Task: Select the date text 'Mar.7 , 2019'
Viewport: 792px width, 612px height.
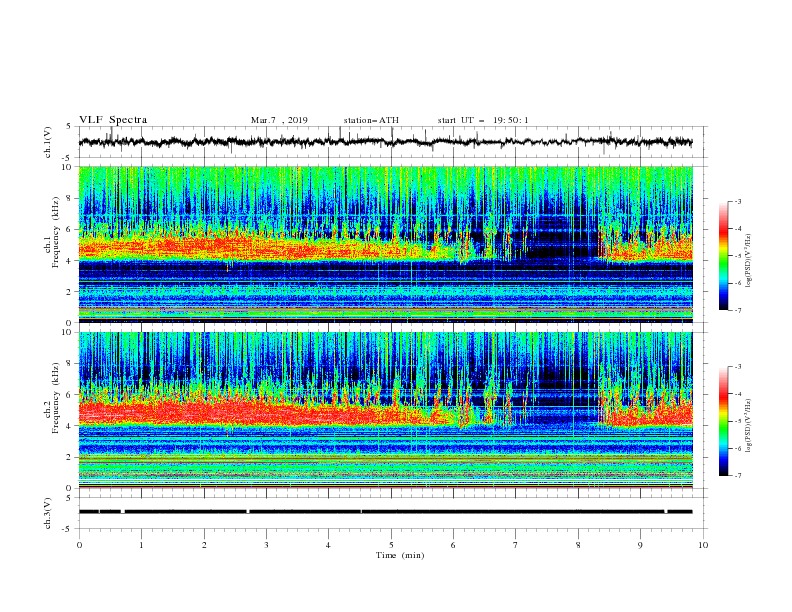Action: 279,120
